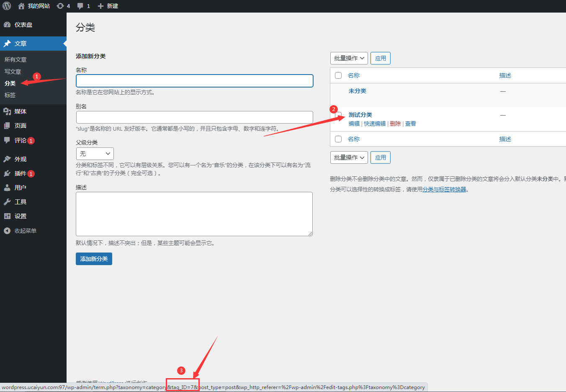The image size is (566, 392).
Task: Toggle the select-all checkbox in table header
Action: (x=338, y=75)
